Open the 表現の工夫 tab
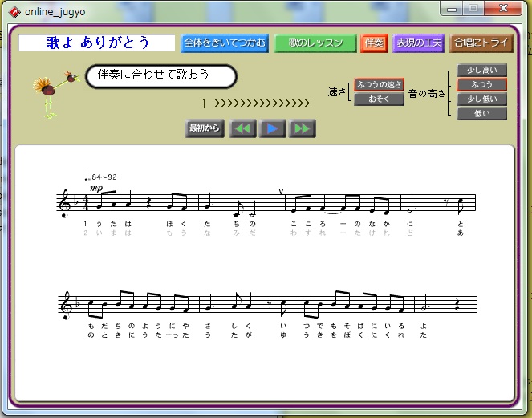 (418, 43)
